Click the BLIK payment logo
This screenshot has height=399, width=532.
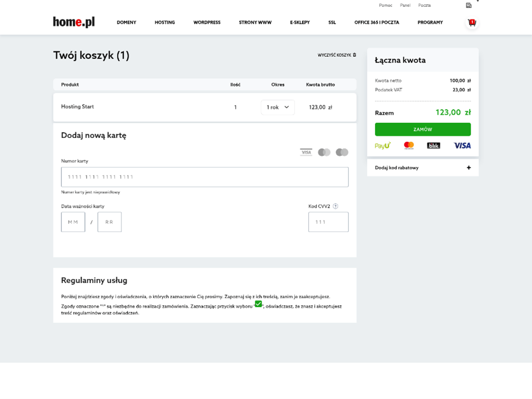[433, 146]
